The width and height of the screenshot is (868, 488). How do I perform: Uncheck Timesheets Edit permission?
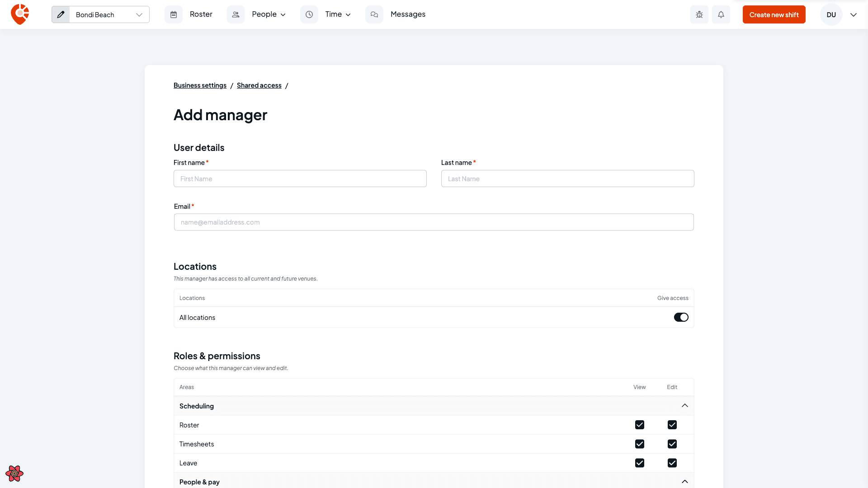click(x=672, y=444)
